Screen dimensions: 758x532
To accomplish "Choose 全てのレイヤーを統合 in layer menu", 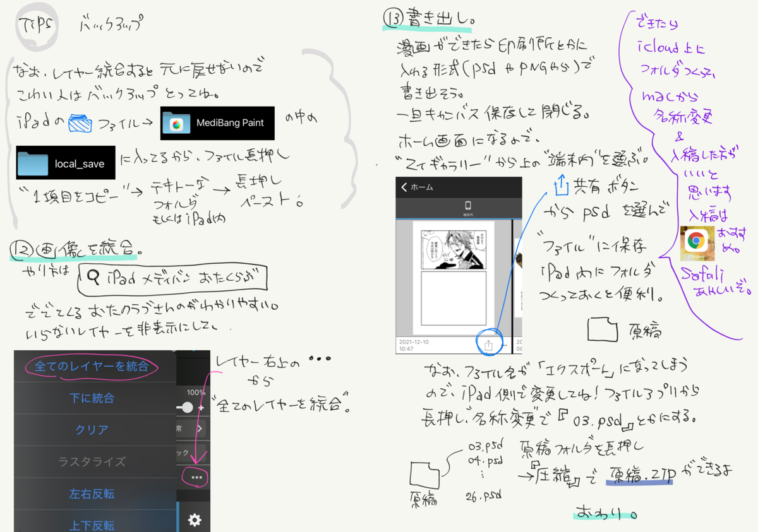I will point(92,366).
